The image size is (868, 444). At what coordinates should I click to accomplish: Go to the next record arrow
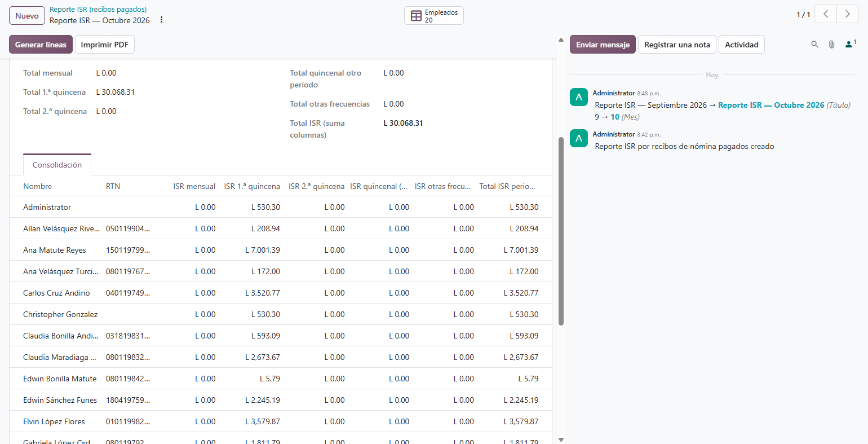coord(848,14)
